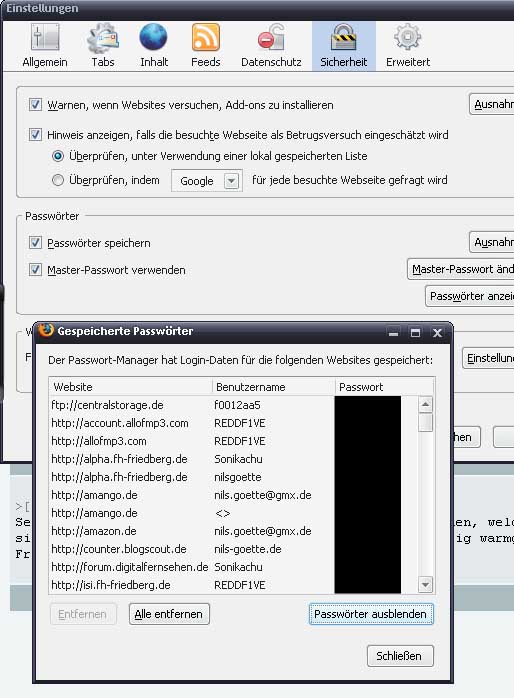Open the Feeds settings panel
Screen dimensions: 514x698
[x=206, y=46]
